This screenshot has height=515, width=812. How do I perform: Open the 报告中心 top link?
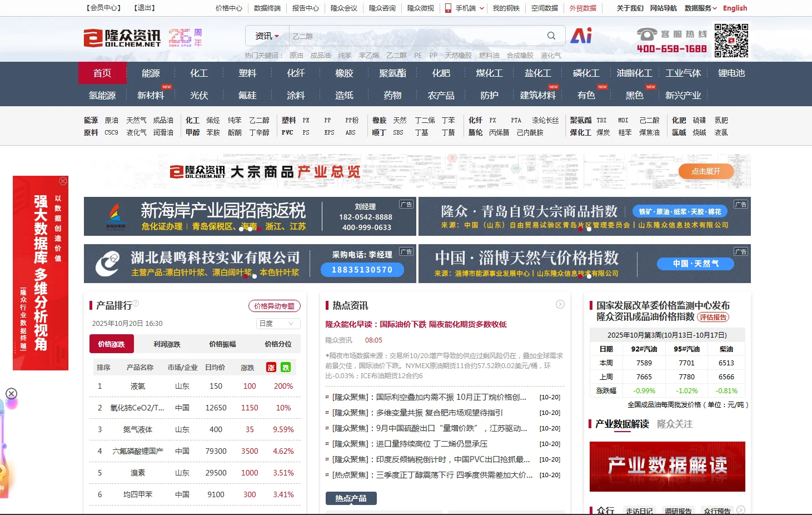click(x=306, y=8)
